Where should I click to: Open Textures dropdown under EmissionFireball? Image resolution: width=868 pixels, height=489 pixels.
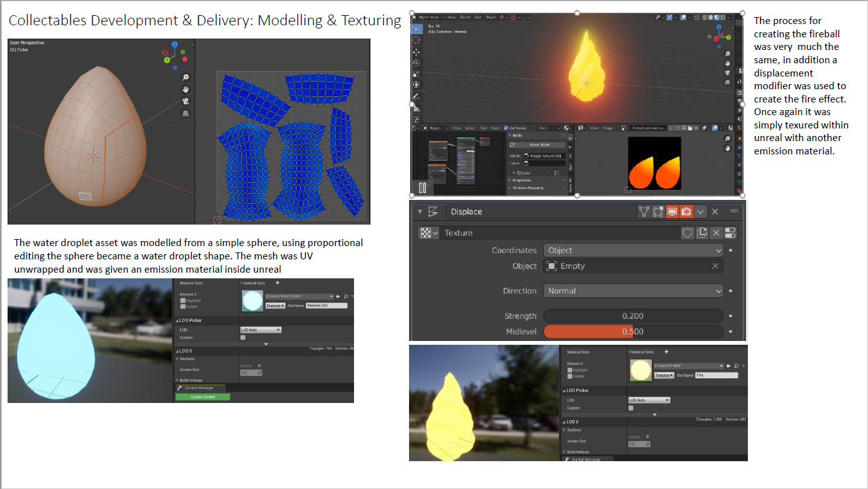pos(664,375)
